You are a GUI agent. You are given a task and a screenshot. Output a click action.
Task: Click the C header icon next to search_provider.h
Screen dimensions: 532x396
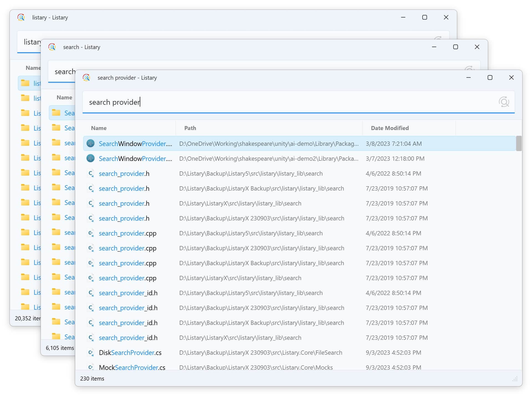click(91, 173)
